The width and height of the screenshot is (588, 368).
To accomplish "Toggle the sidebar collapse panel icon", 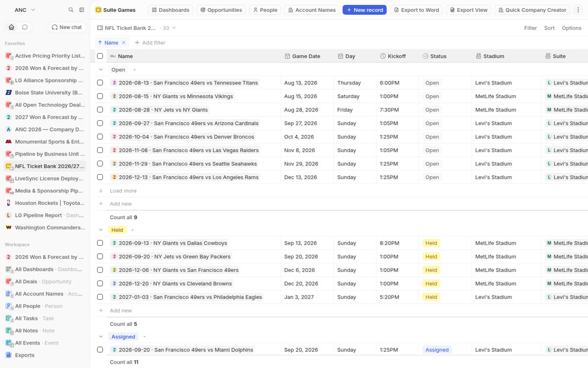I will (82, 10).
